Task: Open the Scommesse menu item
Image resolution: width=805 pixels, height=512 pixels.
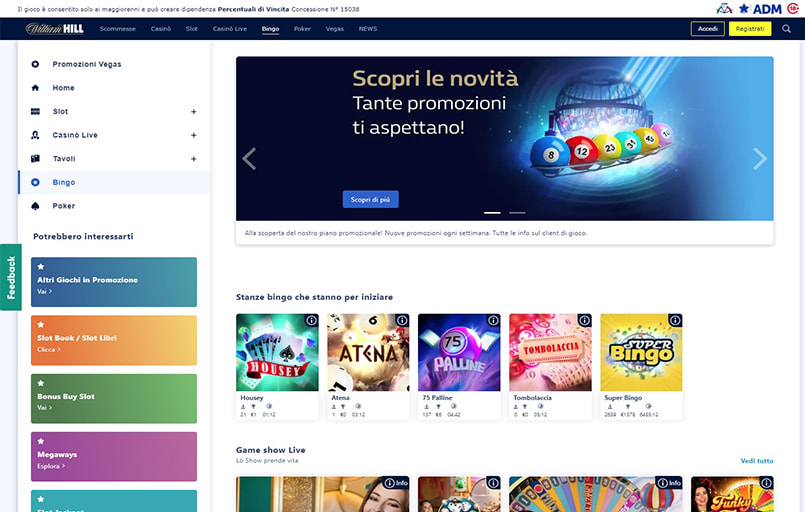Action: [118, 29]
